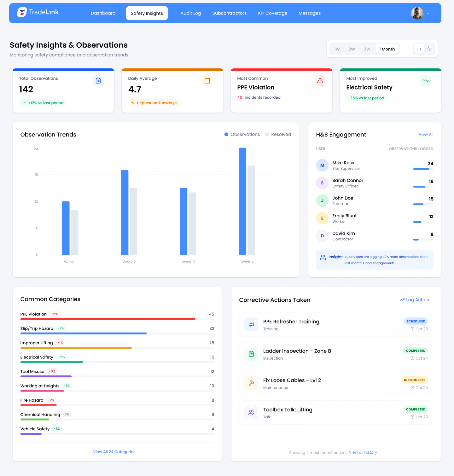Open the Audit Log tab
Image resolution: width=454 pixels, height=476 pixels.
coord(191,13)
